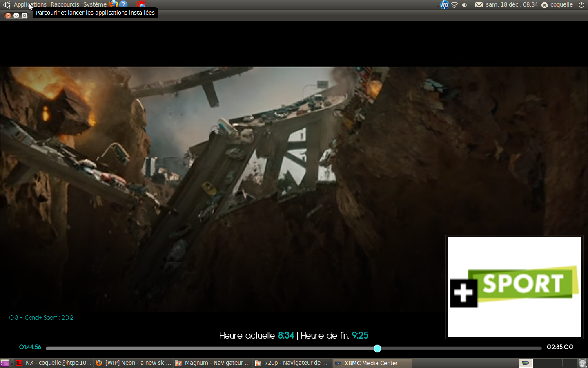Screen dimensions: 588x368
Task: Click the total duration 02:35:00
Action: coord(560,347)
